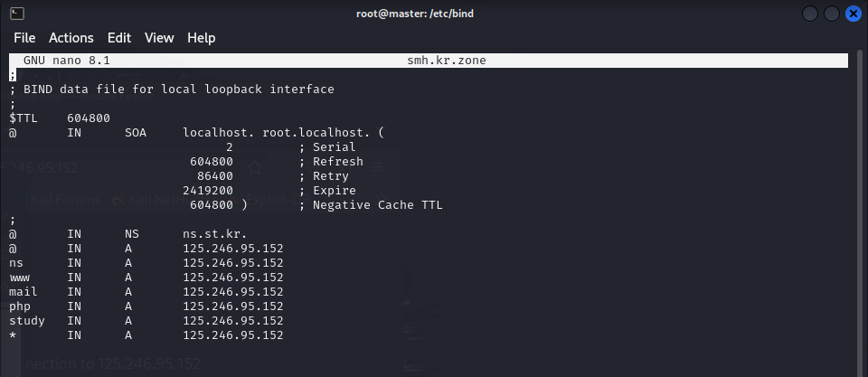Screen dimensions: 868x377
Task: Close the terminal with blue X button
Action: 854,14
